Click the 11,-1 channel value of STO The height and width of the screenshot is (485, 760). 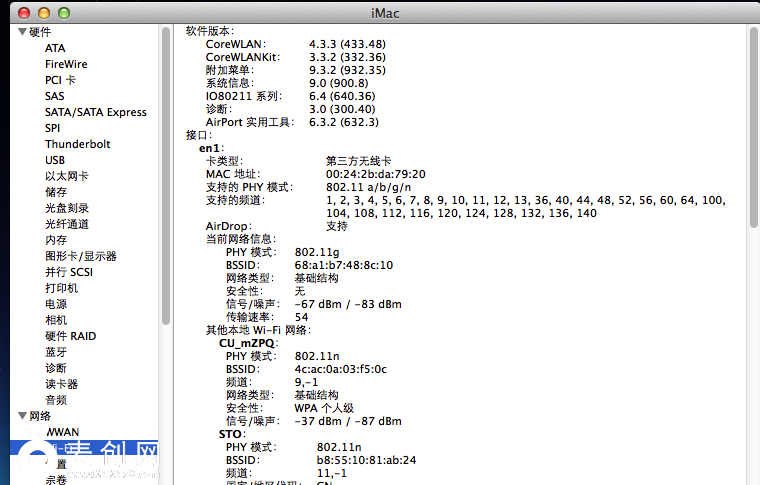click(x=332, y=473)
